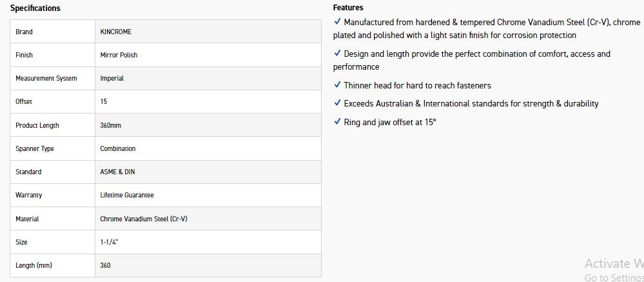Click the ASME & DIN standard value
The width and height of the screenshot is (644, 282).
(x=117, y=172)
